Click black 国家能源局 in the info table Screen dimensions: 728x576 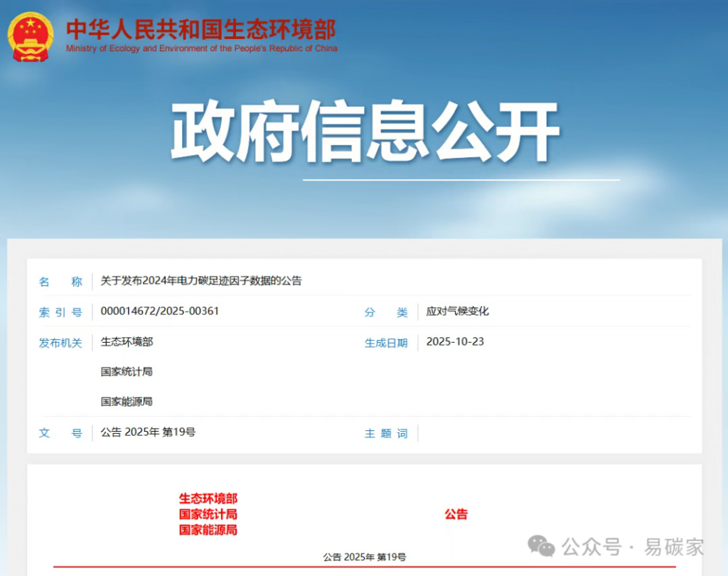coord(127,402)
